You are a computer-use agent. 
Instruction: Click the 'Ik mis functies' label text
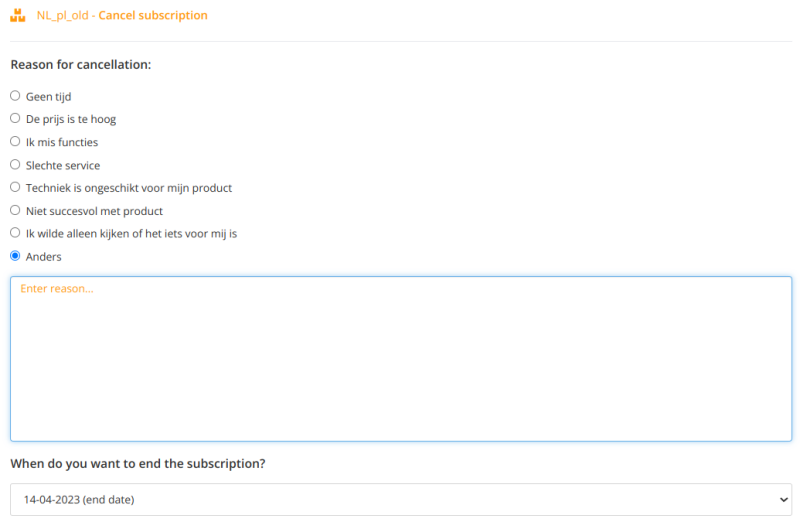tap(62, 142)
